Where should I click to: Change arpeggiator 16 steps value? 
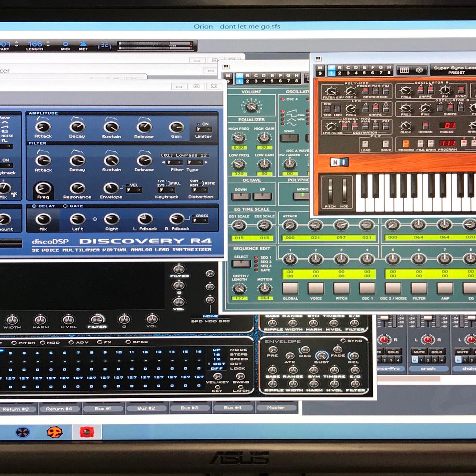coord(217,355)
